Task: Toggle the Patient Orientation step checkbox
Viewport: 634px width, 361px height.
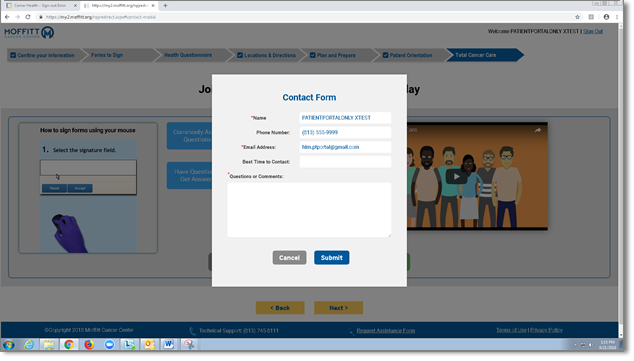Action: coord(385,55)
